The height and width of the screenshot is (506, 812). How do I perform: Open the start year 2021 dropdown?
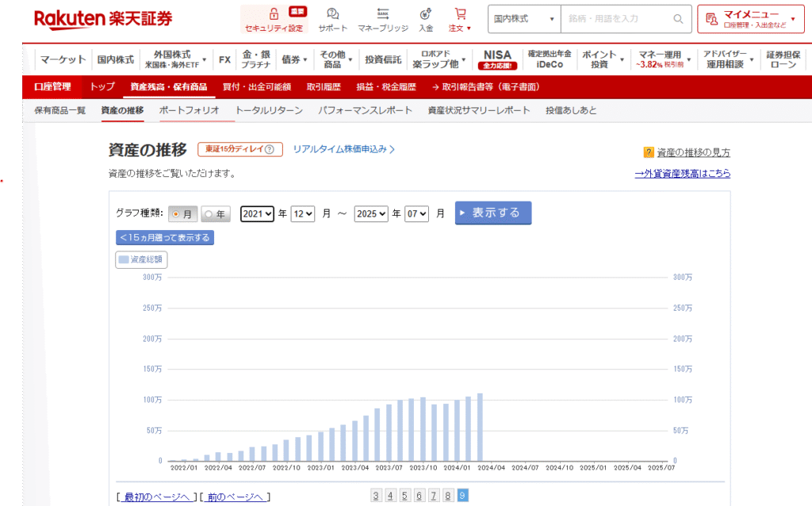pos(257,214)
